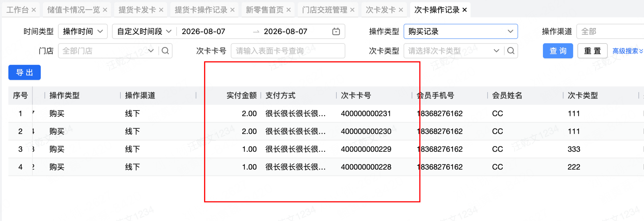The width and height of the screenshot is (644, 221).
Task: Click the 重置 button
Action: click(x=593, y=51)
